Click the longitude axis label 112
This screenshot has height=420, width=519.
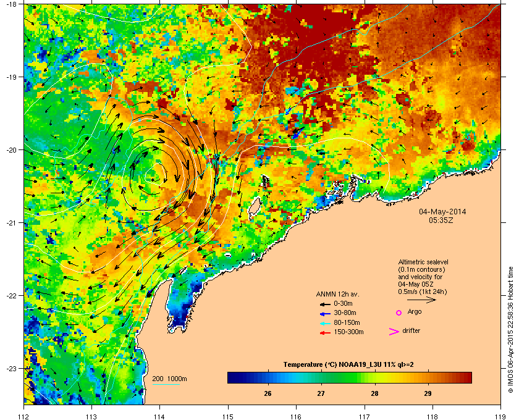pos(24,417)
